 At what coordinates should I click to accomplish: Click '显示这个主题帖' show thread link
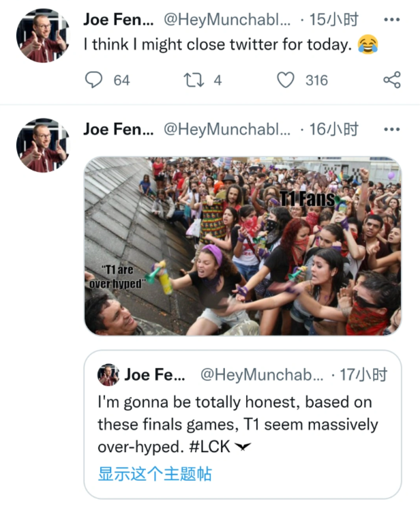[155, 474]
